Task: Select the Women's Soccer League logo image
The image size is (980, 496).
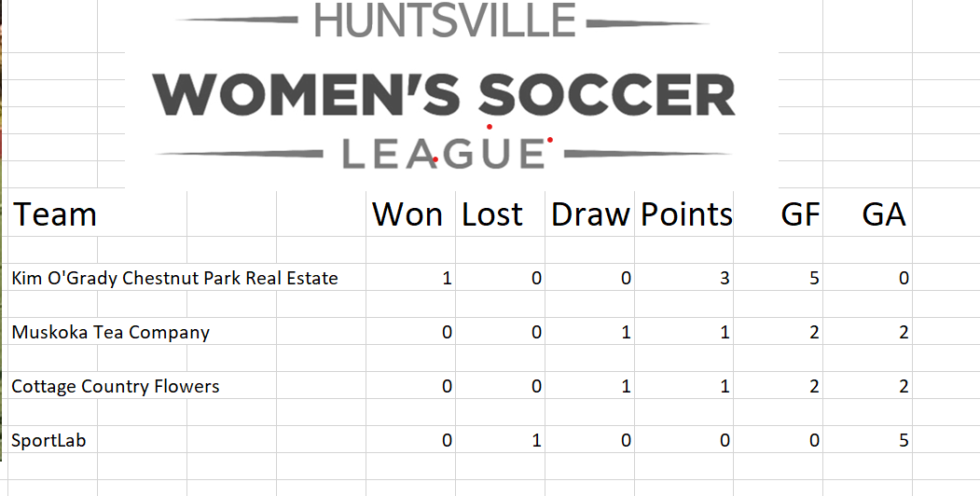Action: (451, 94)
